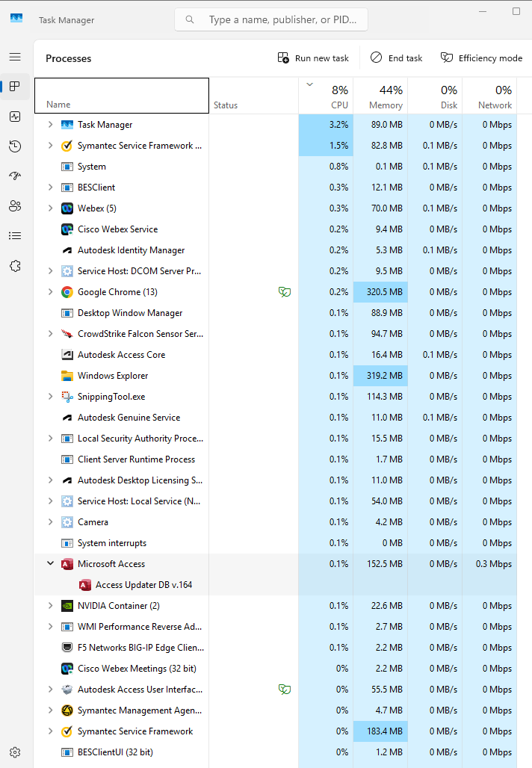Open the Performance page in sidebar
532x768 pixels.
point(15,117)
